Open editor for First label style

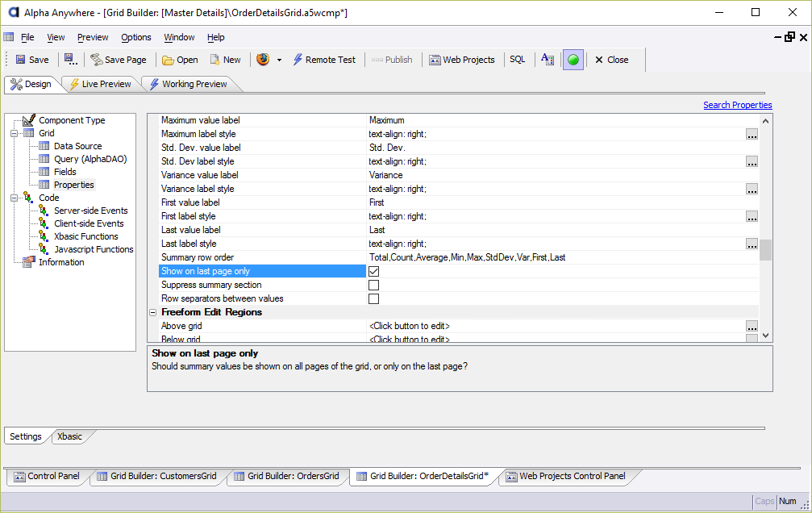[752, 217]
